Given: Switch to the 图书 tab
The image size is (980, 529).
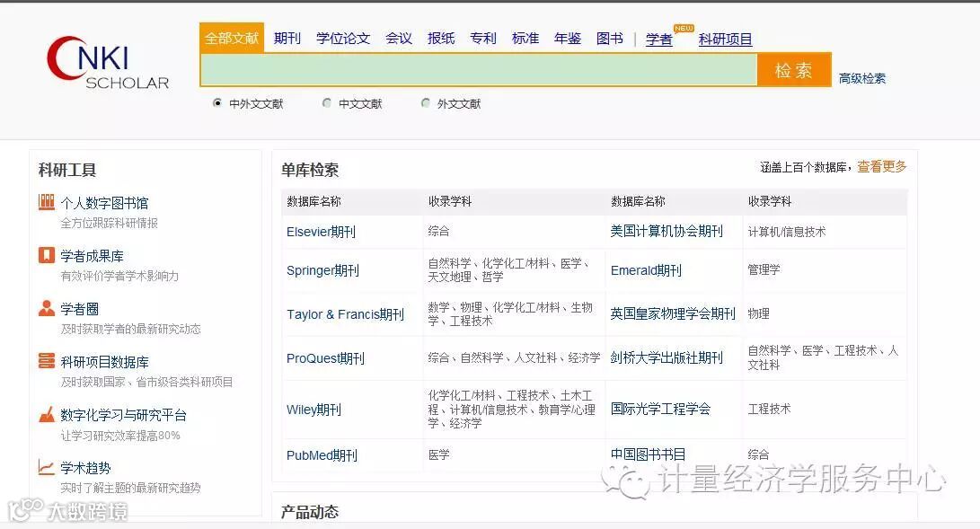Looking at the screenshot, I should 609,39.
